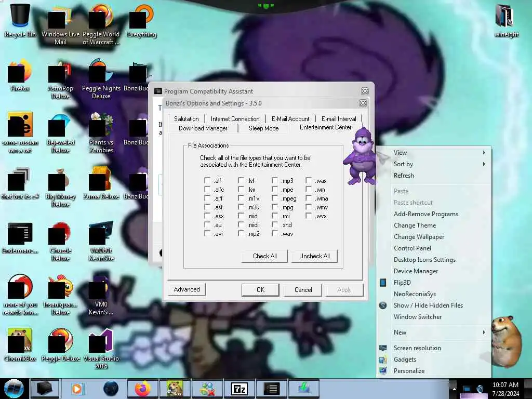This screenshot has height=399, width=532.
Task: Check the .aif file type checkbox
Action: click(x=207, y=180)
